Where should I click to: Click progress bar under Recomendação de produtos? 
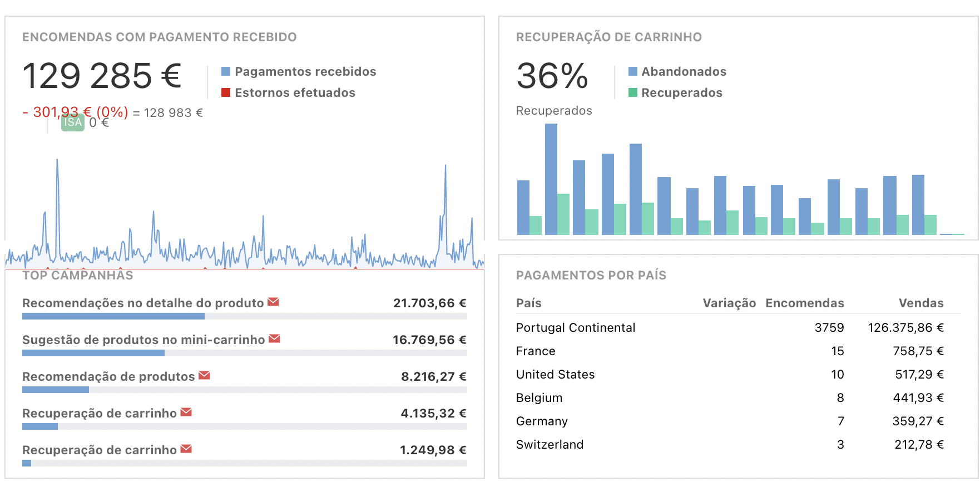pos(244,390)
